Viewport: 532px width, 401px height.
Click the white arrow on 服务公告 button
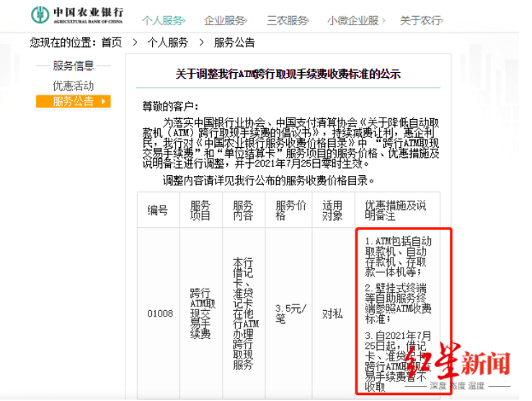coord(104,101)
